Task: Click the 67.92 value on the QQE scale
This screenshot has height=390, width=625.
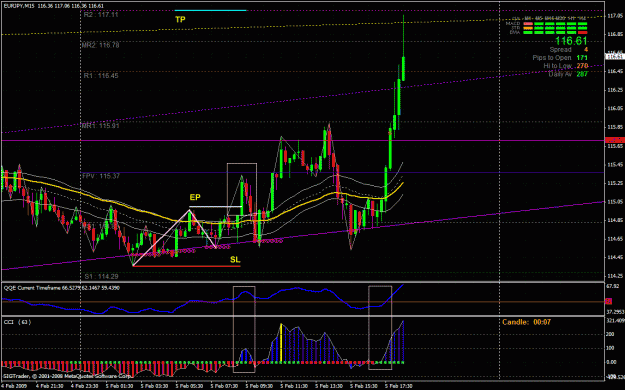Action: coord(613,286)
